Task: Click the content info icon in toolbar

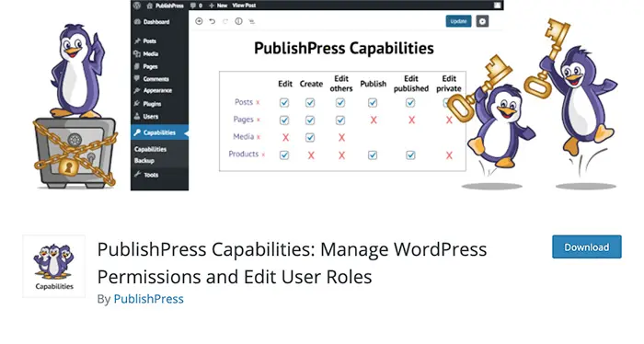Action: [x=238, y=21]
